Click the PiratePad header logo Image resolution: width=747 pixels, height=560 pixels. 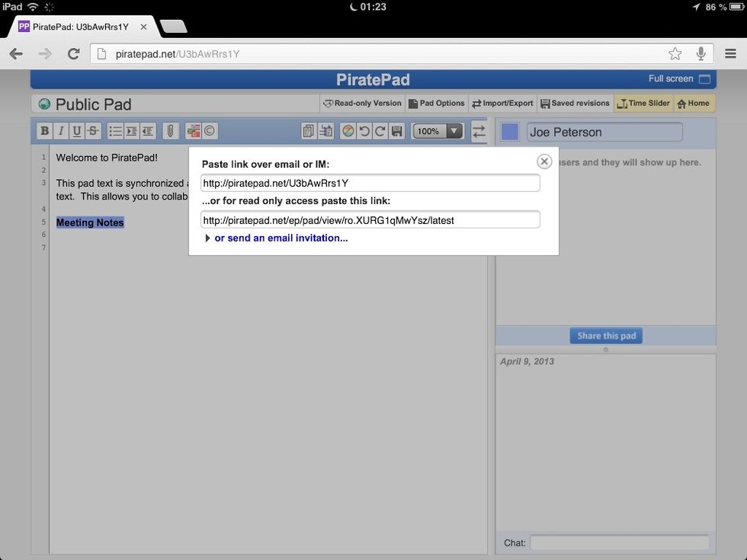pyautogui.click(x=373, y=79)
